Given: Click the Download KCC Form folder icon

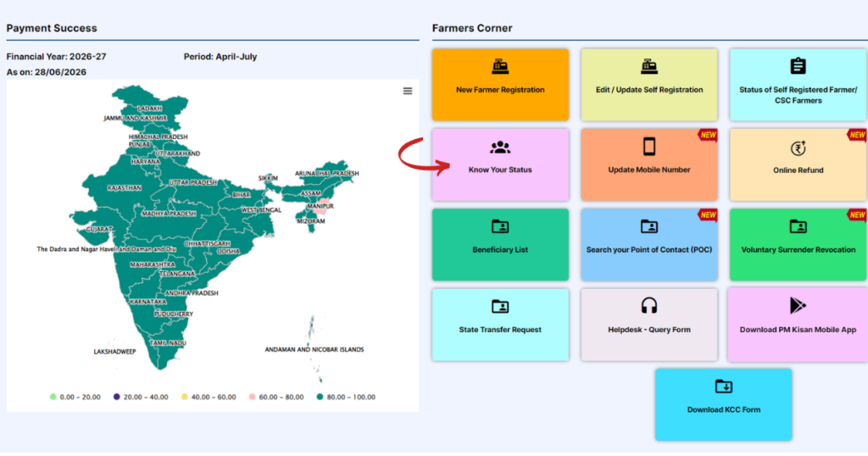Looking at the screenshot, I should pos(724,386).
